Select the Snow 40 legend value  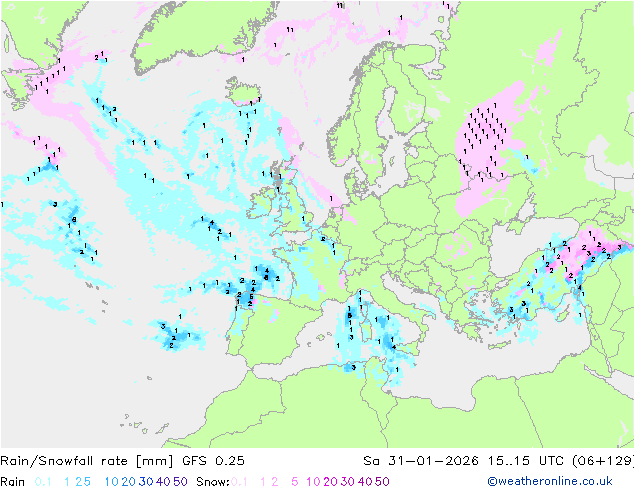(x=365, y=482)
